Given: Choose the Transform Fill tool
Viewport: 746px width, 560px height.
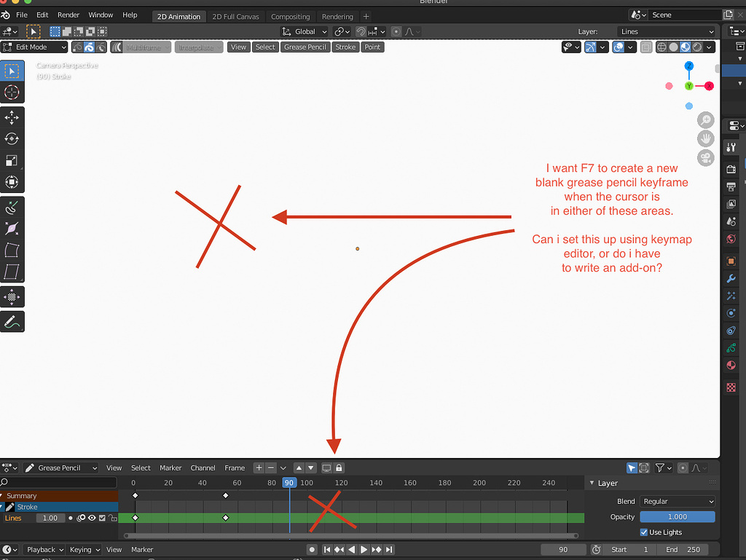Looking at the screenshot, I should pos(12,297).
